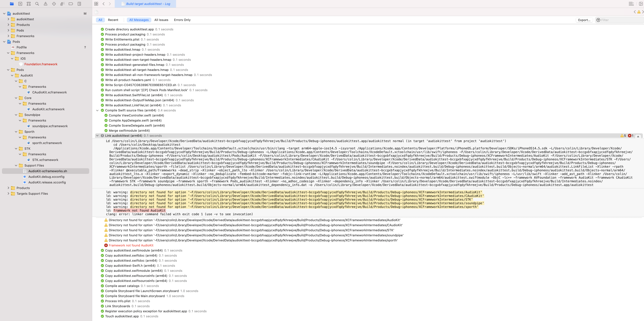
Task: Click the editor options lines icon
Action: click(x=631, y=4)
